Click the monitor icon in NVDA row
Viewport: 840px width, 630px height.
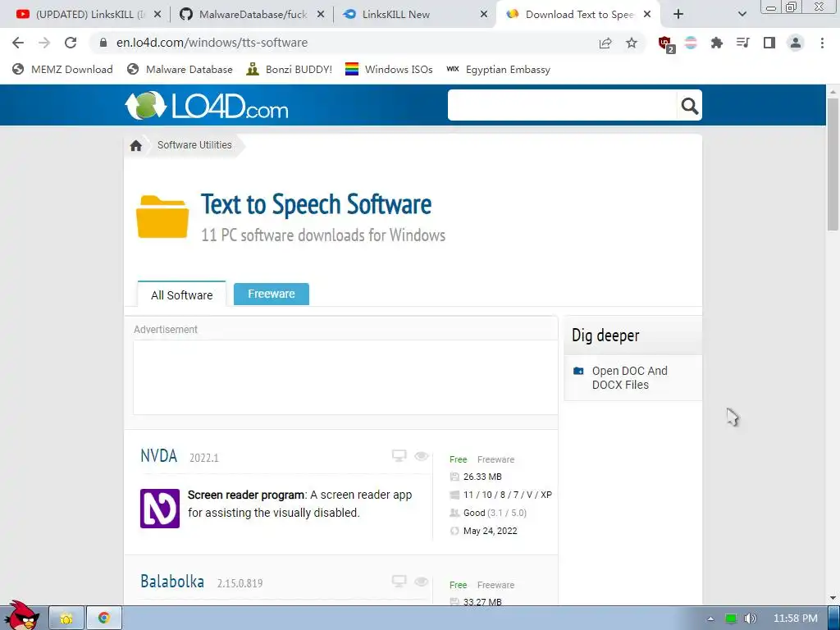(399, 456)
